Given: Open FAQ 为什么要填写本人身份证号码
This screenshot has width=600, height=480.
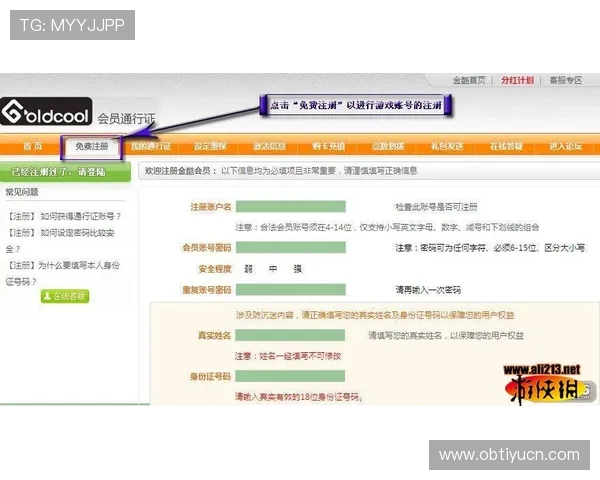Looking at the screenshot, I should coord(63,273).
